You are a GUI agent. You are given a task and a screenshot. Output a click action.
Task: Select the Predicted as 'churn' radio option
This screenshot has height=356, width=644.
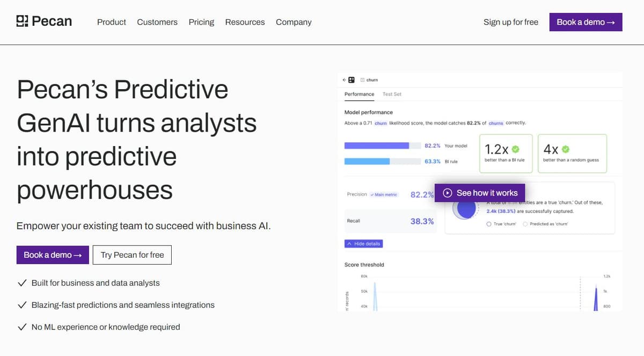pyautogui.click(x=525, y=224)
